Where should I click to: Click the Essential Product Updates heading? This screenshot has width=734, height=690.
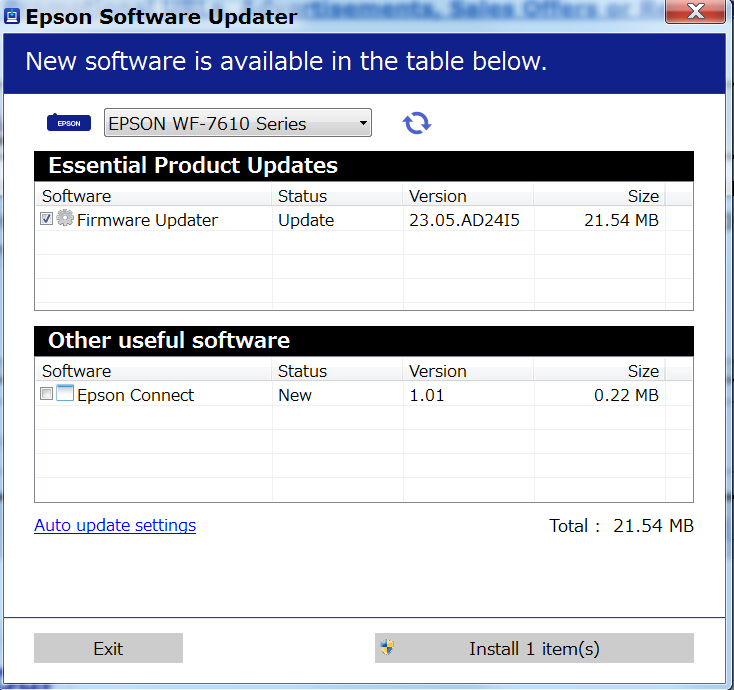click(x=193, y=165)
